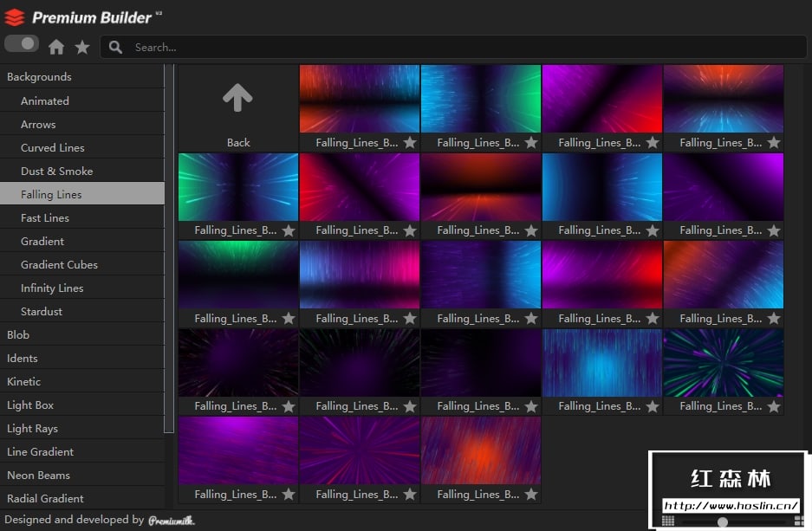
Task: Click the Premium Builder logo icon
Action: [15, 17]
